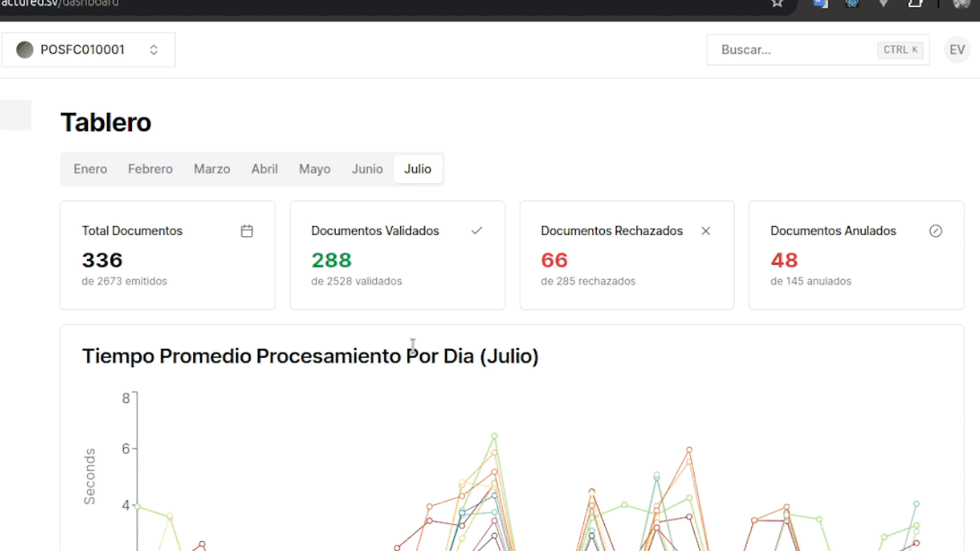Switch to the Enero tab
This screenshot has height=551, width=980.
pos(91,169)
